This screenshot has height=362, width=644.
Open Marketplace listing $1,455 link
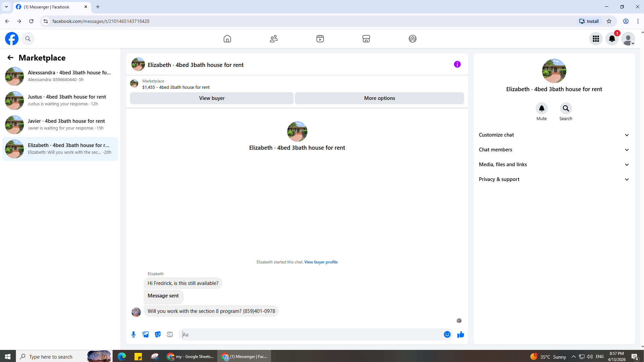click(176, 87)
